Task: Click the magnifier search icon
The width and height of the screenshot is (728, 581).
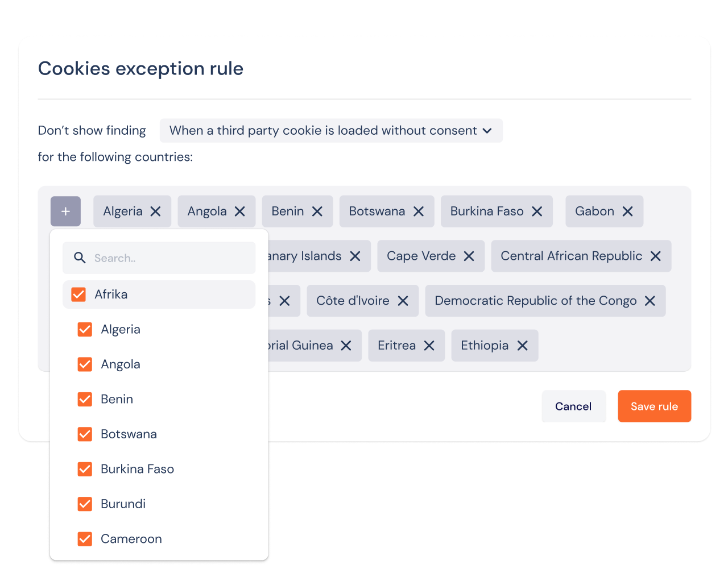Action: tap(80, 258)
